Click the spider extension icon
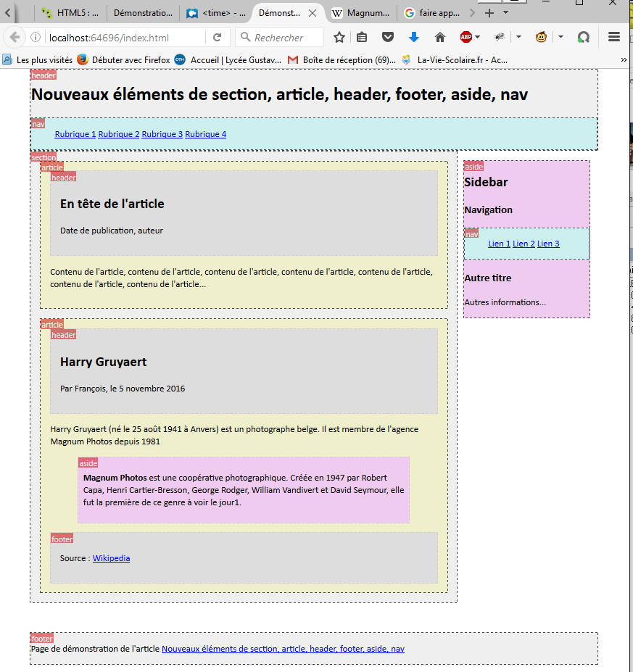Image resolution: width=633 pixels, height=672 pixels. pyautogui.click(x=500, y=37)
